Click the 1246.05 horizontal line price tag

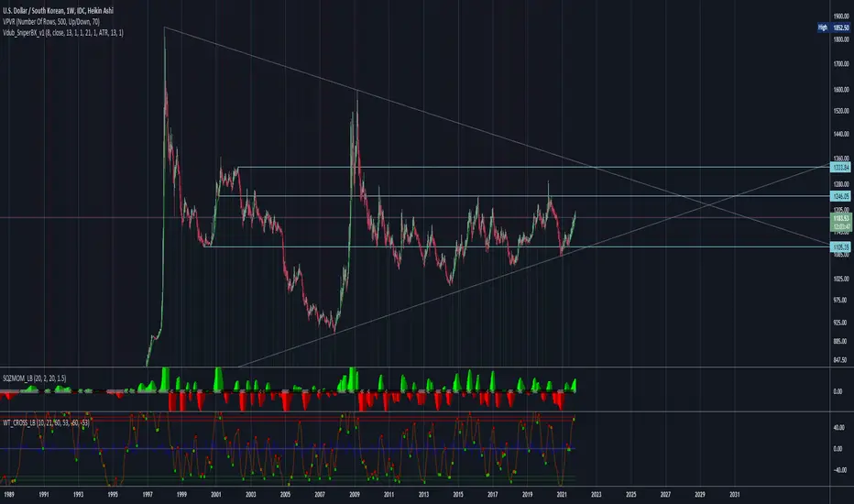[840, 196]
